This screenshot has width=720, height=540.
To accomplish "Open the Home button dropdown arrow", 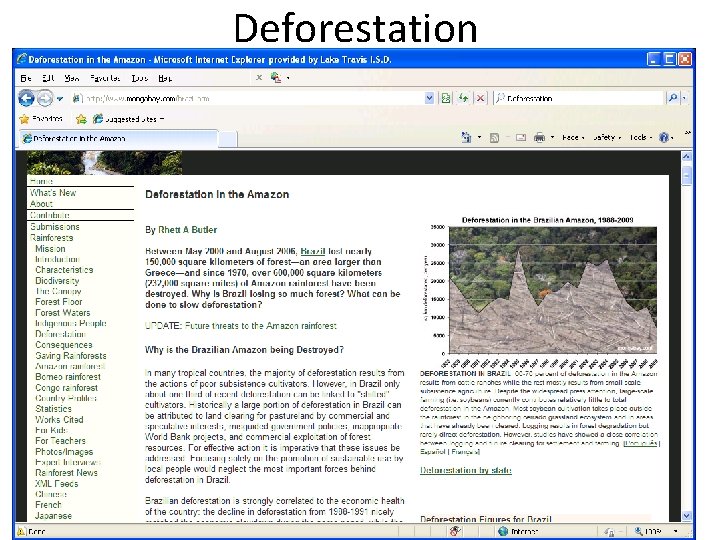I will [x=479, y=137].
